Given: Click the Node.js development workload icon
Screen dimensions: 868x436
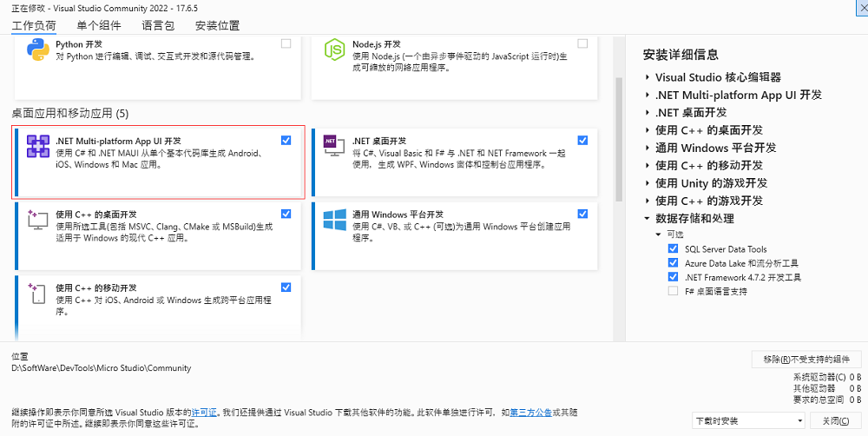Looking at the screenshot, I should point(334,50).
